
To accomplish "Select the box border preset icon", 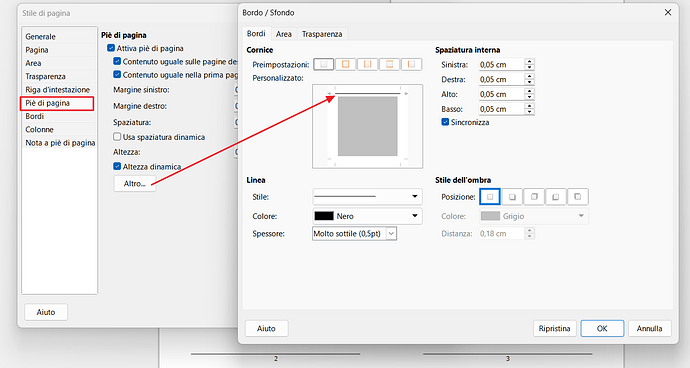I will [345, 64].
